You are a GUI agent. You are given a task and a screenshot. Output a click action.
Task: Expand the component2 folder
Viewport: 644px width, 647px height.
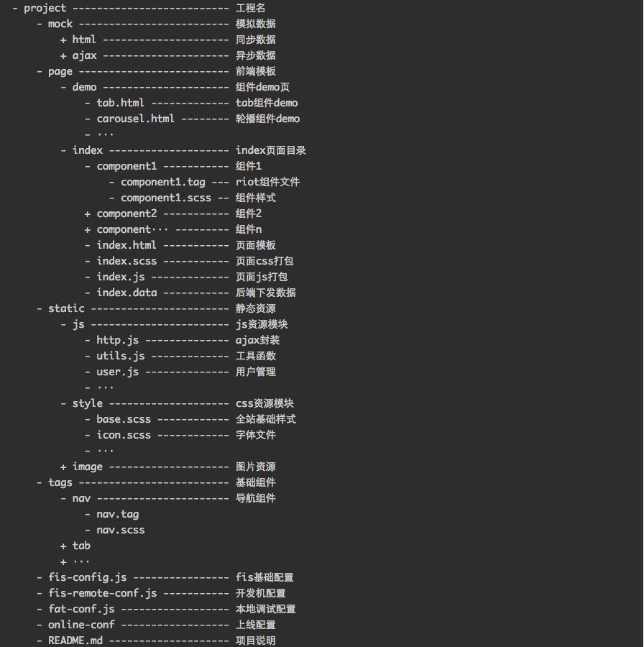[x=88, y=214]
